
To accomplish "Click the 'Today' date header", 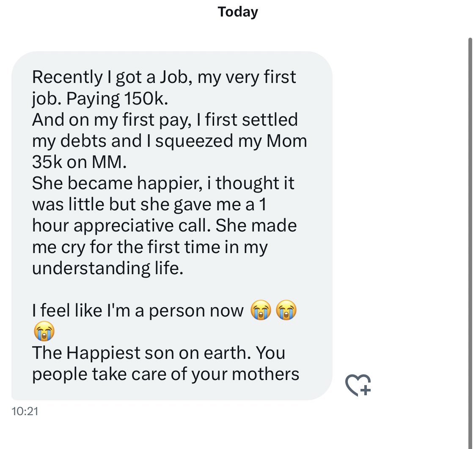I will (238, 12).
